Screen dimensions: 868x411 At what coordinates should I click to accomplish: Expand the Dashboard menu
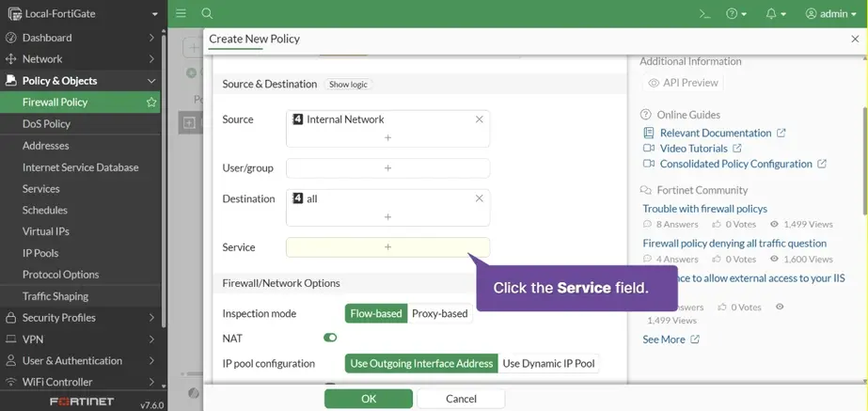tap(80, 38)
